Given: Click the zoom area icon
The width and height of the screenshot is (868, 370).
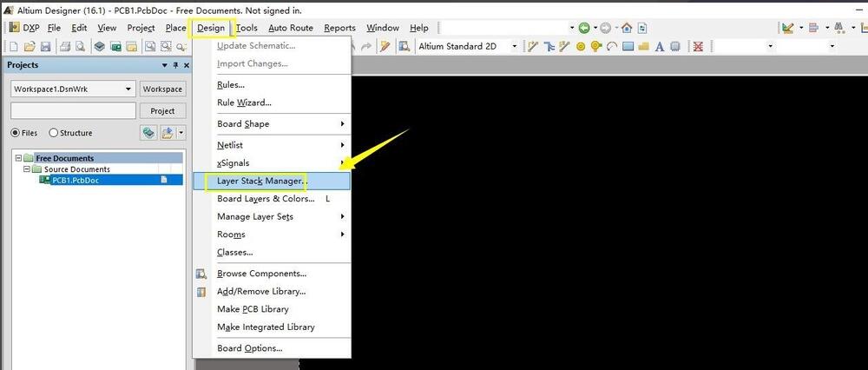Looking at the screenshot, I should pos(166,47).
